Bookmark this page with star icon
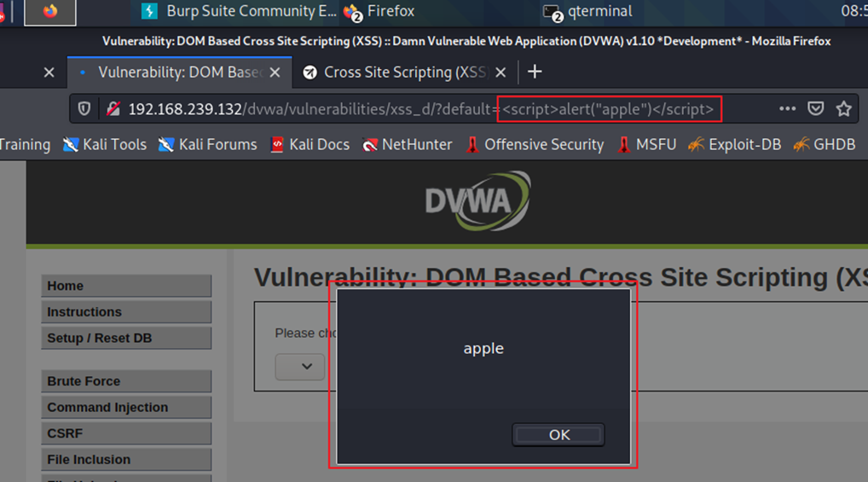The width and height of the screenshot is (868, 482). (843, 108)
